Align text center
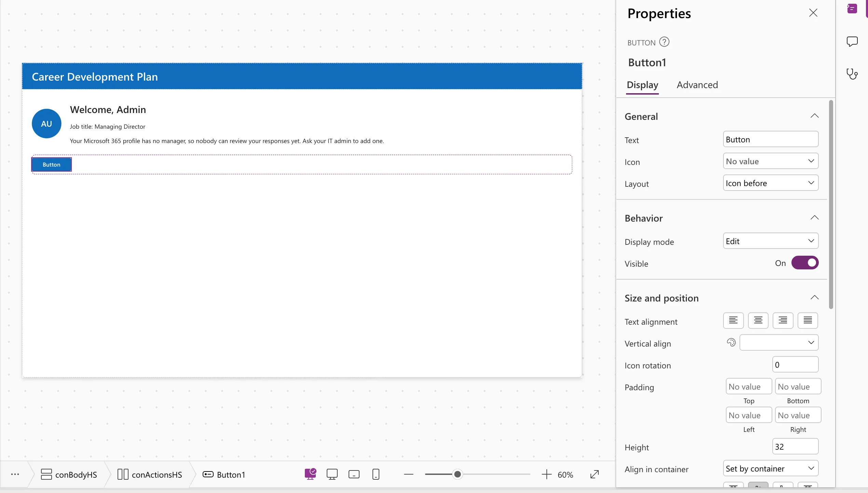Image resolution: width=868 pixels, height=493 pixels. point(758,320)
